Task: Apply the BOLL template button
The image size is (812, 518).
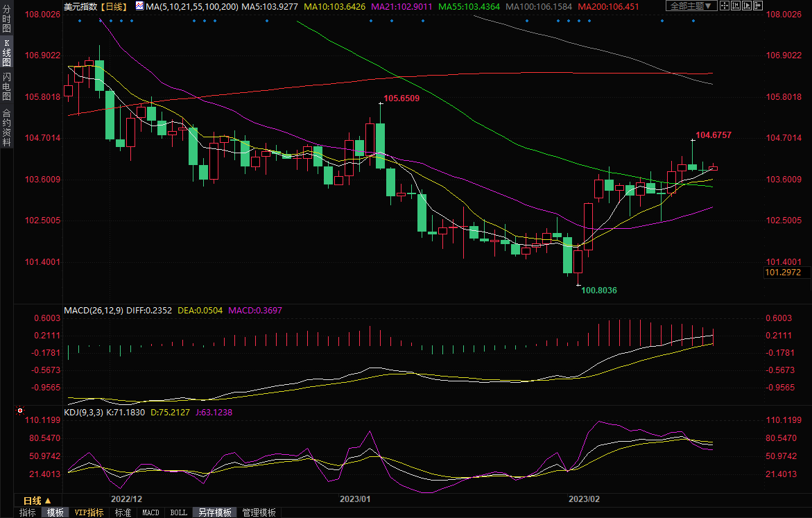Action: coord(178,512)
